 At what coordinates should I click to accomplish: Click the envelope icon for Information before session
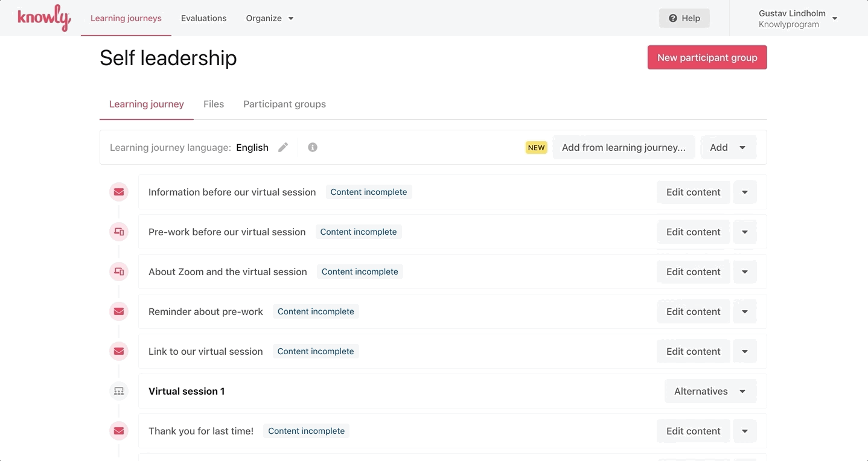click(119, 192)
